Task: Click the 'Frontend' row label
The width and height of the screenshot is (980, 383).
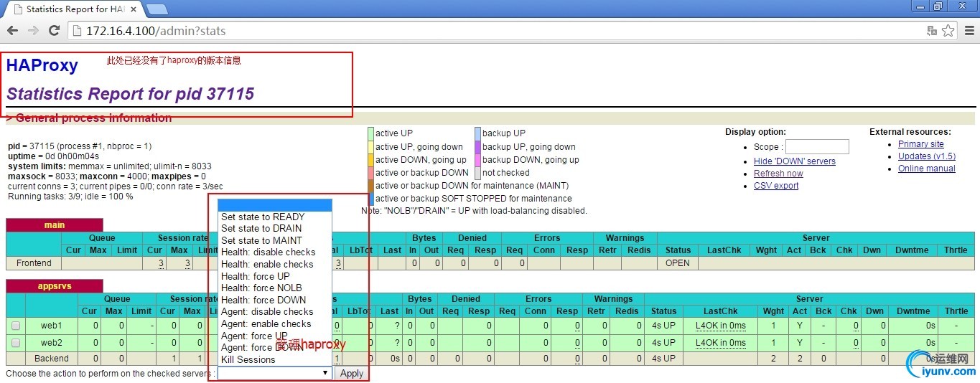Action: click(x=34, y=263)
